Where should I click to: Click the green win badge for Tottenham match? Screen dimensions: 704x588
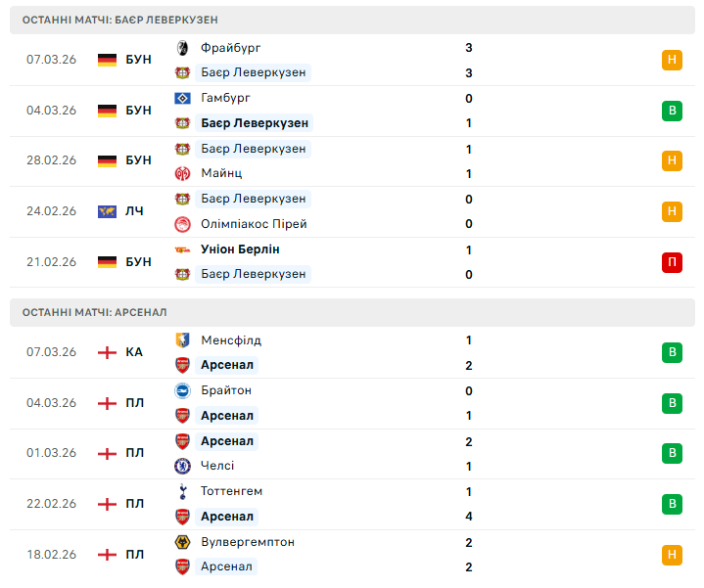[x=672, y=504]
